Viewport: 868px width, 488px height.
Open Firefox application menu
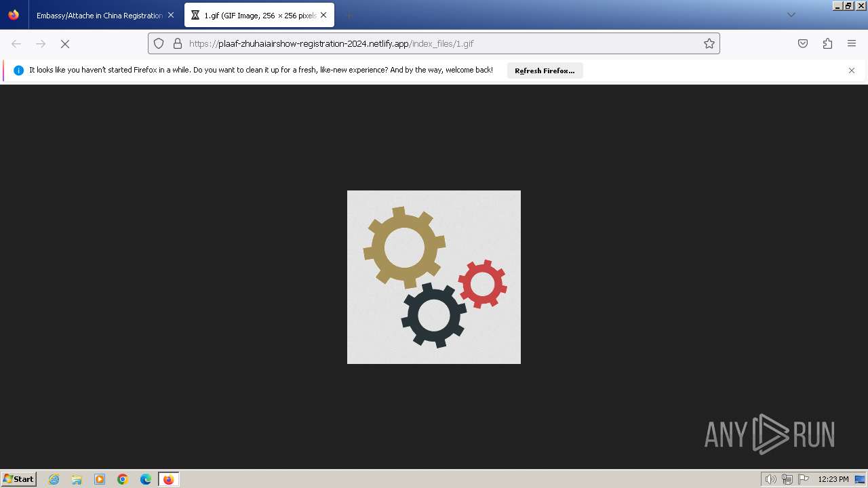point(852,43)
